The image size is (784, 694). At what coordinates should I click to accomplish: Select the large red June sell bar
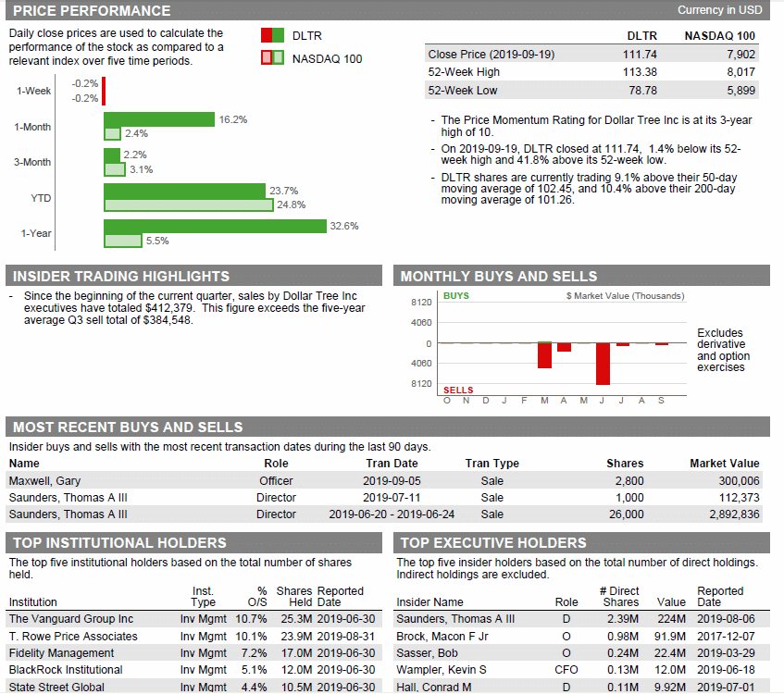(x=603, y=364)
